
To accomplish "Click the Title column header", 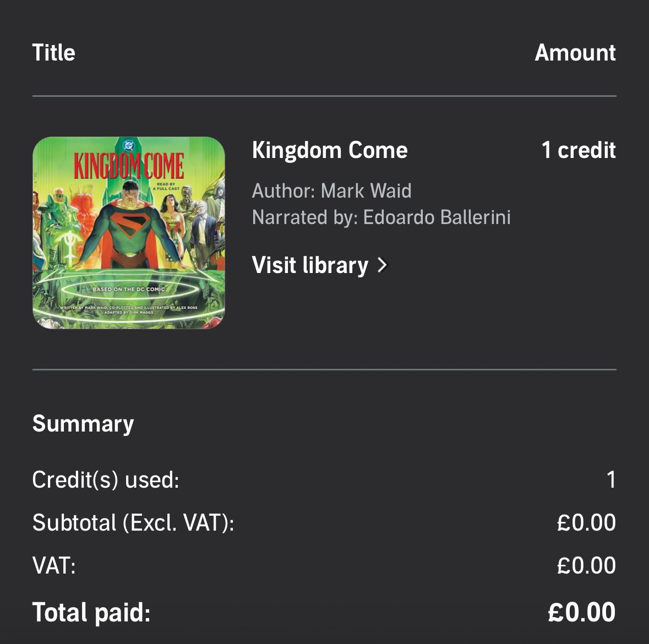I will click(53, 53).
